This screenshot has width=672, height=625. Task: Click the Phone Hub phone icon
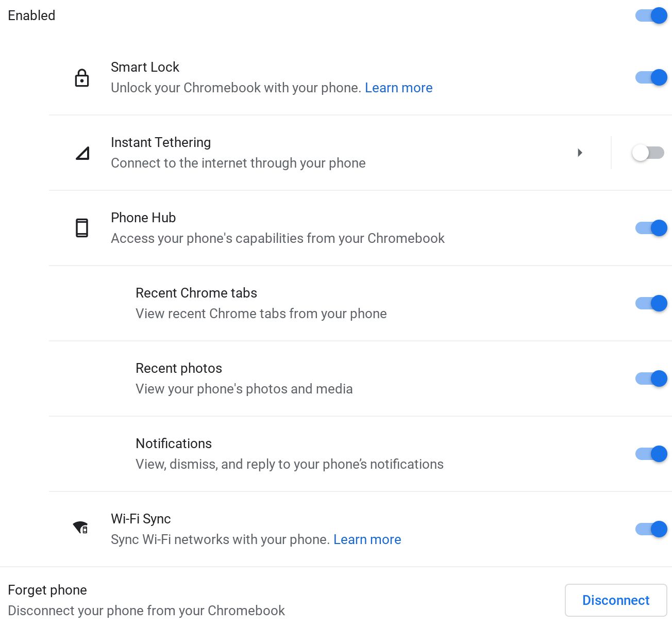click(x=82, y=227)
